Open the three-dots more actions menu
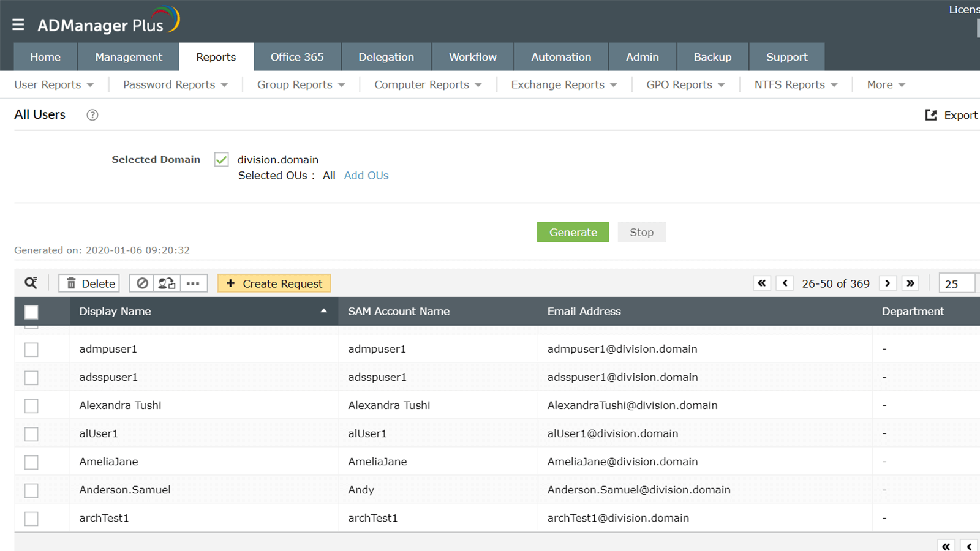980x551 pixels. click(x=194, y=283)
